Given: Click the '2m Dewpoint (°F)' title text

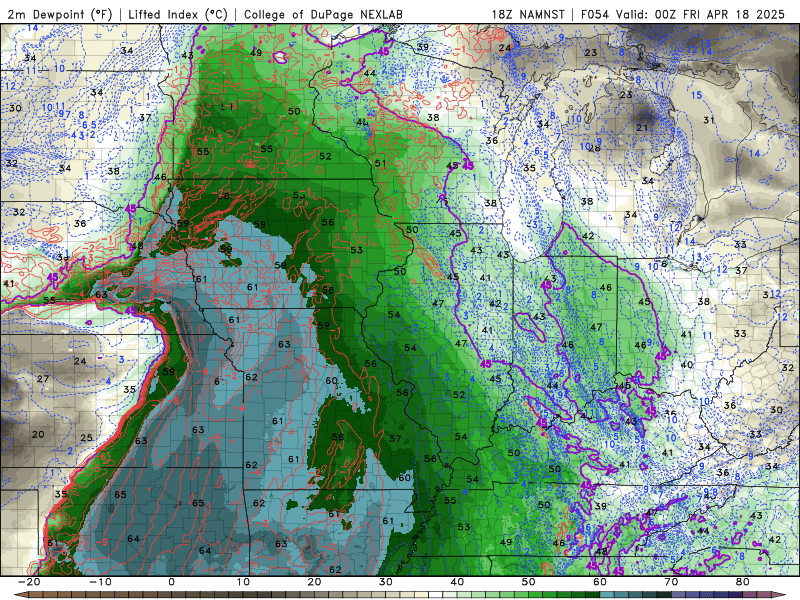Looking at the screenshot, I should click(x=60, y=14).
